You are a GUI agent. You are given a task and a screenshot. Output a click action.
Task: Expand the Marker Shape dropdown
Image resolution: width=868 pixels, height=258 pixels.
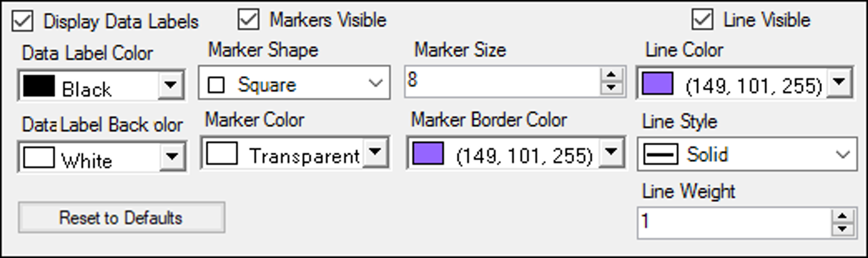point(375,83)
